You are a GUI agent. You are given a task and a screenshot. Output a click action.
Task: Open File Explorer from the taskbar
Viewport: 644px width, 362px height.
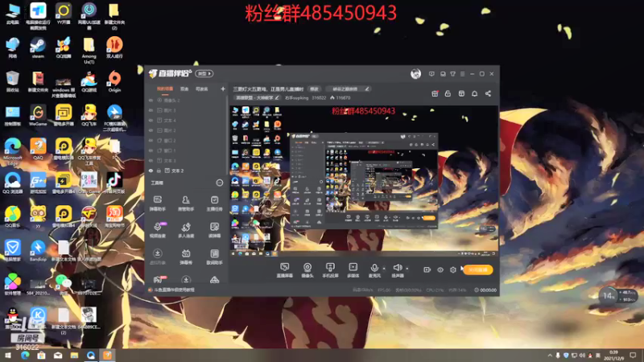tap(74, 355)
